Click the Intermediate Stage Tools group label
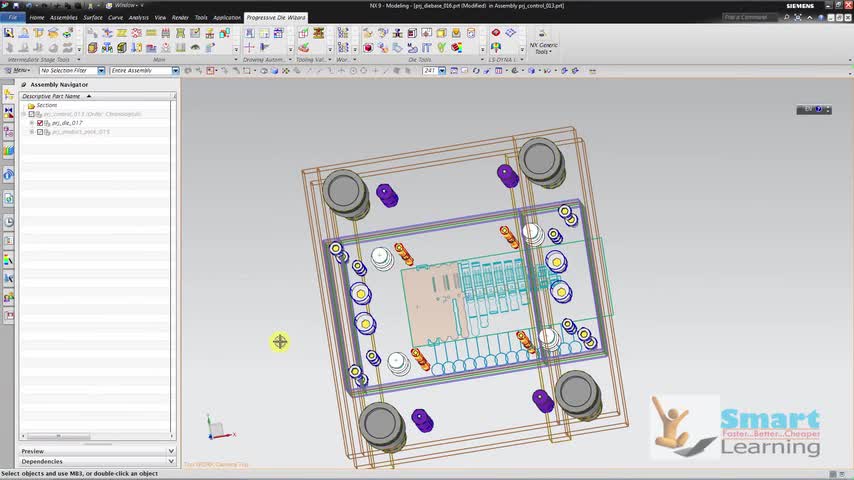Image resolution: width=854 pixels, height=480 pixels. (39, 60)
